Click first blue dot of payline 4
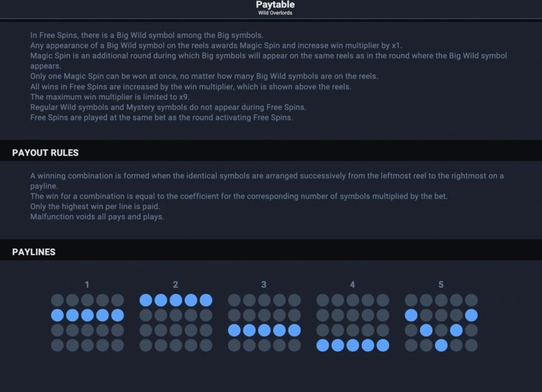The height and width of the screenshot is (392, 542). (x=323, y=345)
